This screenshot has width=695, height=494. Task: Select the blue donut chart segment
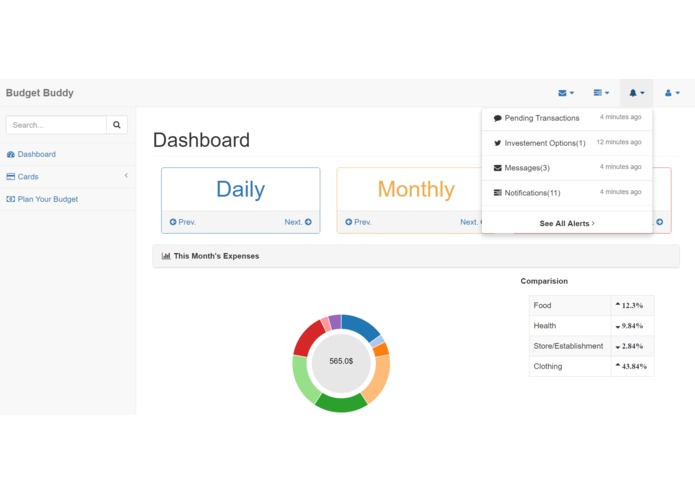(362, 327)
